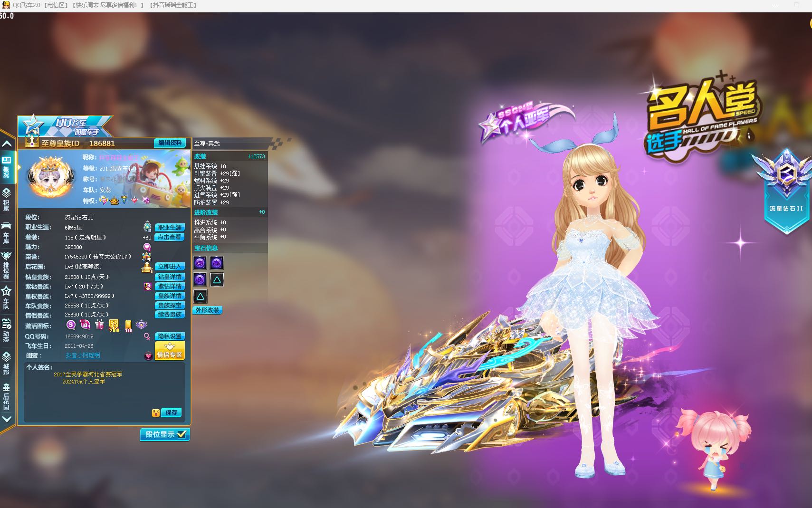
Task: Click the gender symbol icon beside QQ号码
Action: [x=147, y=336]
